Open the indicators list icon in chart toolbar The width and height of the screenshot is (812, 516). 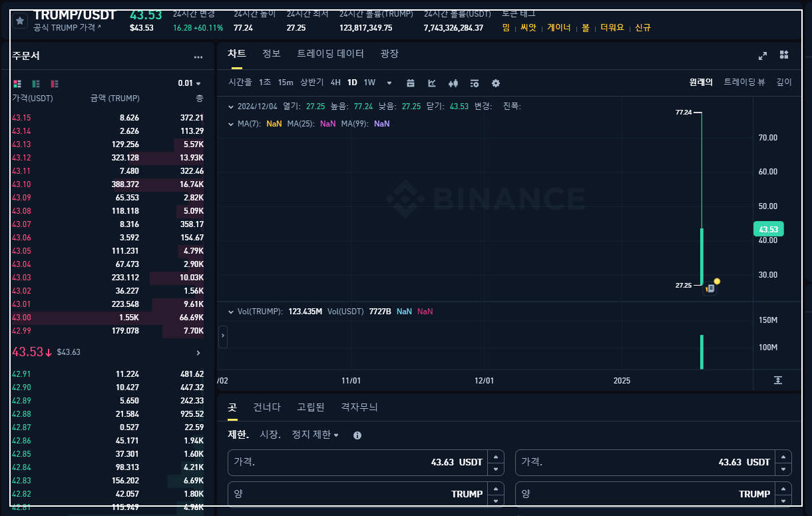(475, 83)
